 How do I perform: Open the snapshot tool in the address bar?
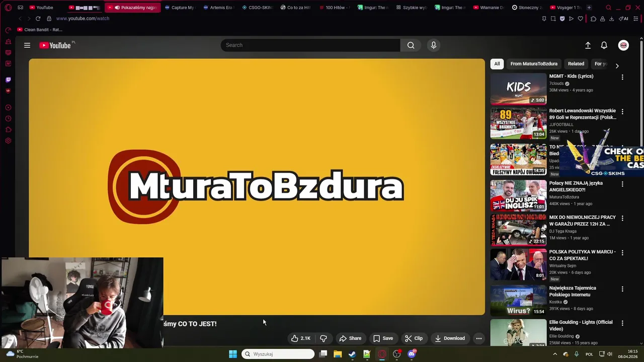click(553, 19)
